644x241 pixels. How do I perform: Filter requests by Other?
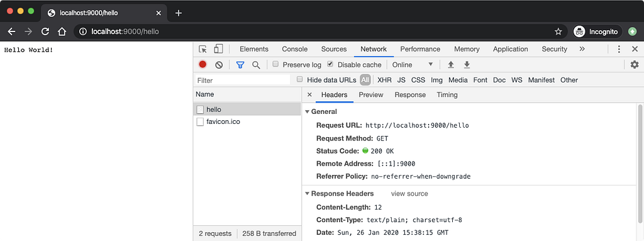[569, 80]
